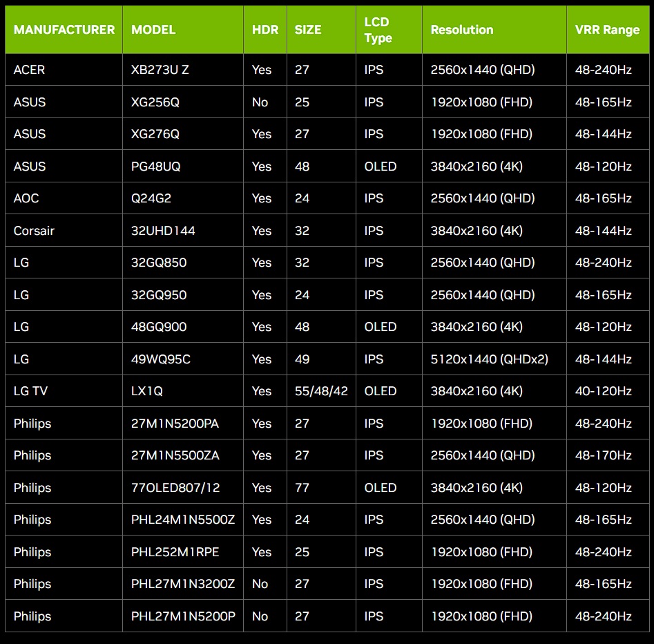Select model 48GQ900
The image size is (654, 644).
(183, 327)
